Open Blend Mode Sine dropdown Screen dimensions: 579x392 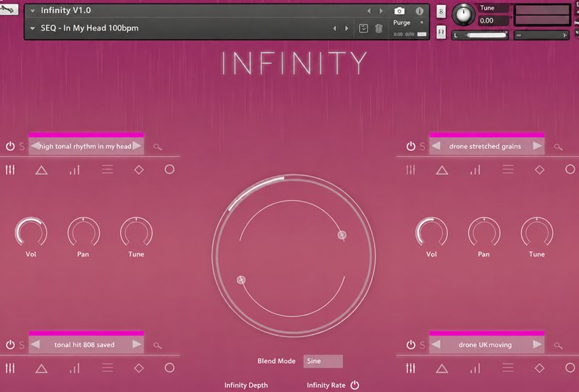tap(323, 362)
